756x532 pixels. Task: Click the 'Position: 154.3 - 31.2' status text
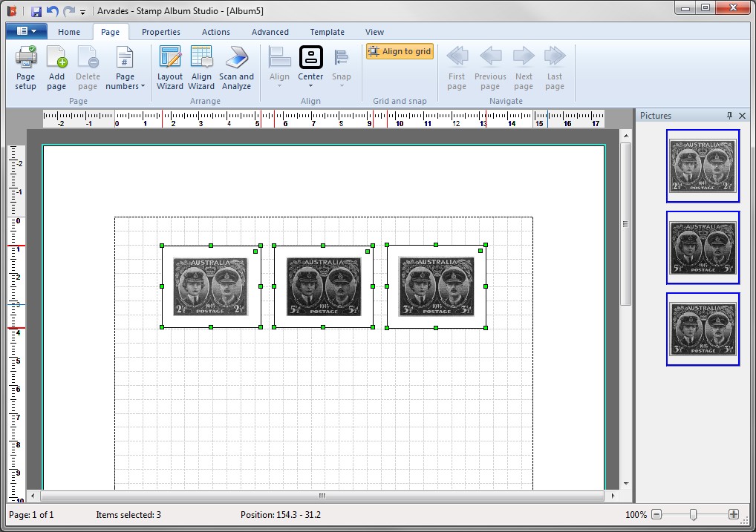pos(281,515)
